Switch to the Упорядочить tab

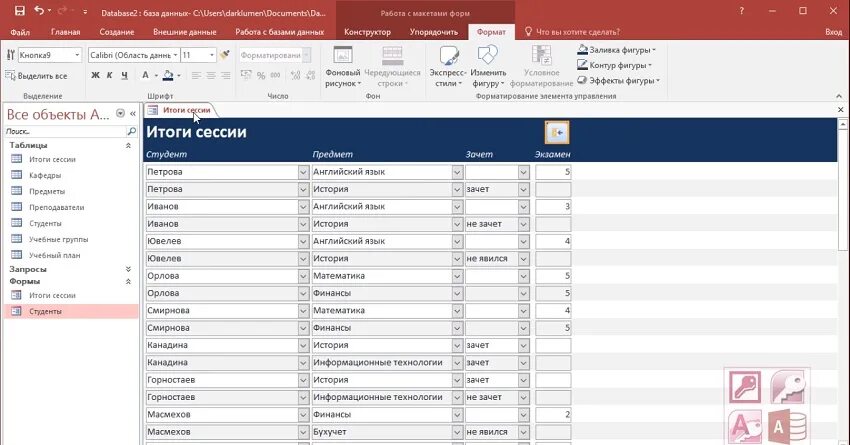pos(434,32)
